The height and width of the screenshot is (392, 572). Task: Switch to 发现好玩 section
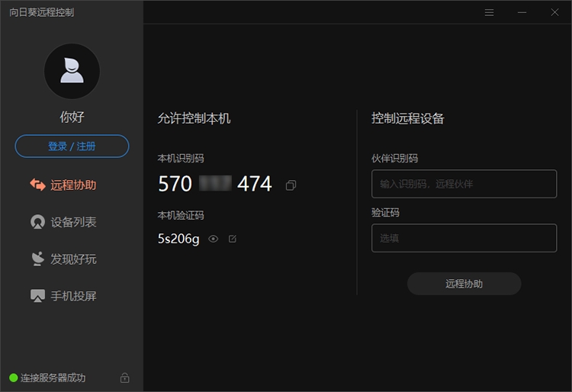(73, 259)
